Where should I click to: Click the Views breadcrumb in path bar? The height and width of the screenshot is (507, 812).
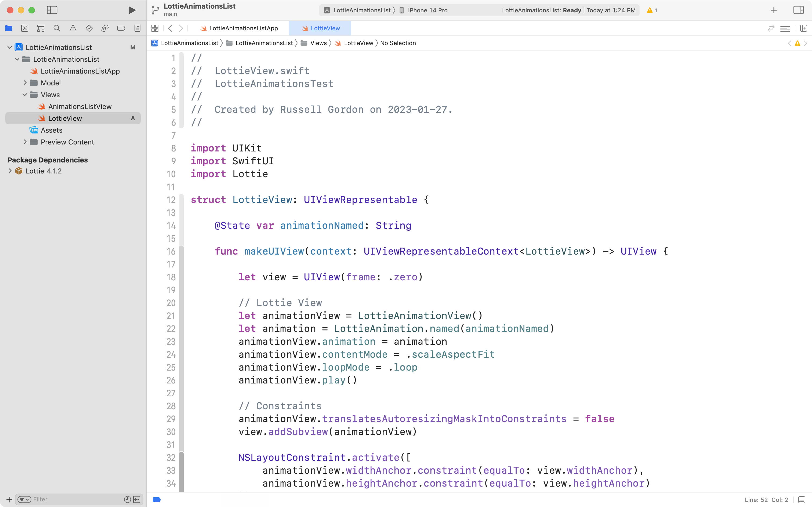click(x=318, y=43)
